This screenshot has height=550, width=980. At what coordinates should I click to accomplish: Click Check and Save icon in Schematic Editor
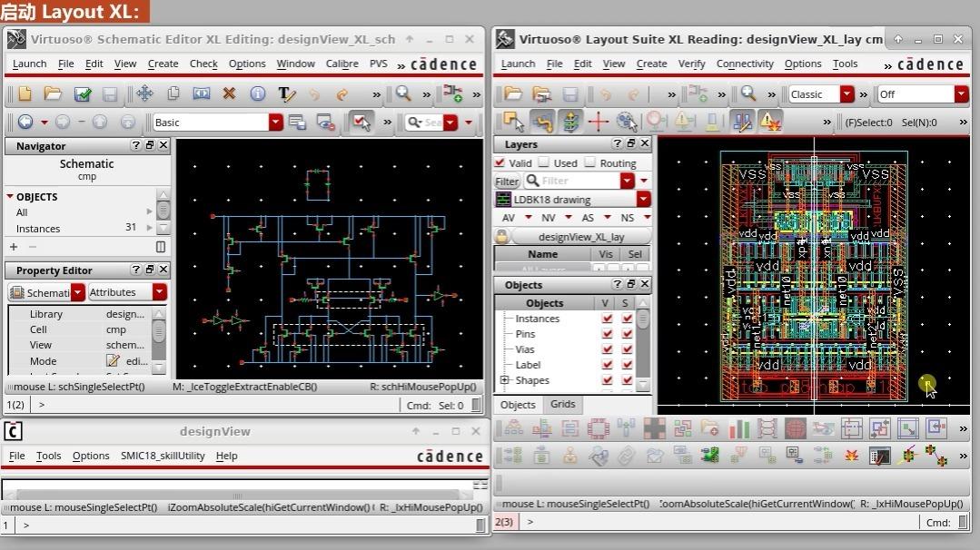point(83,93)
